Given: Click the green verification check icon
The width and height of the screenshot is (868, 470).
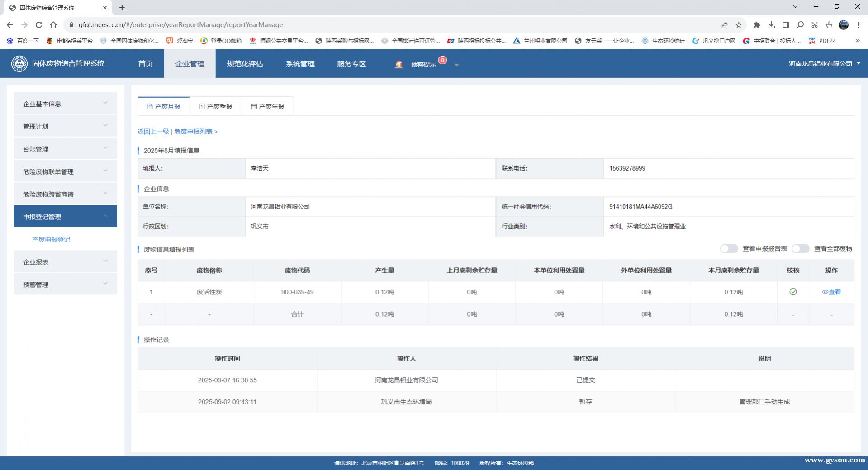Looking at the screenshot, I should click(x=793, y=292).
